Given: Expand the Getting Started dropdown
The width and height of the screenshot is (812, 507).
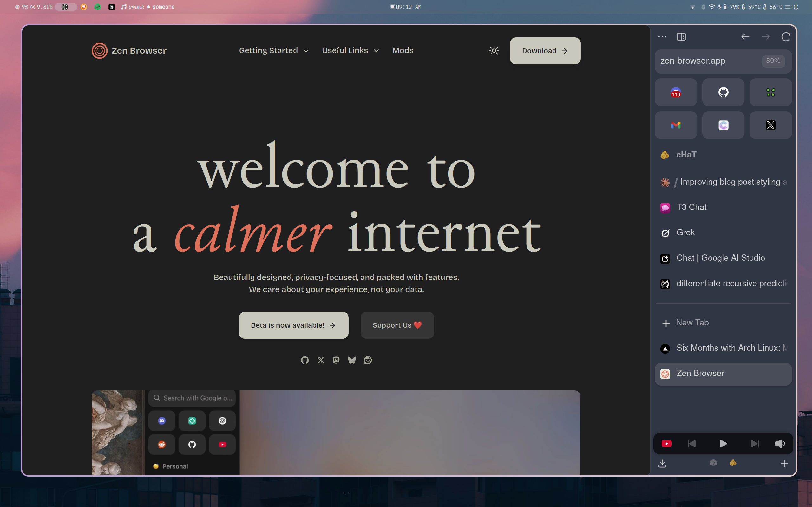Looking at the screenshot, I should tap(273, 51).
